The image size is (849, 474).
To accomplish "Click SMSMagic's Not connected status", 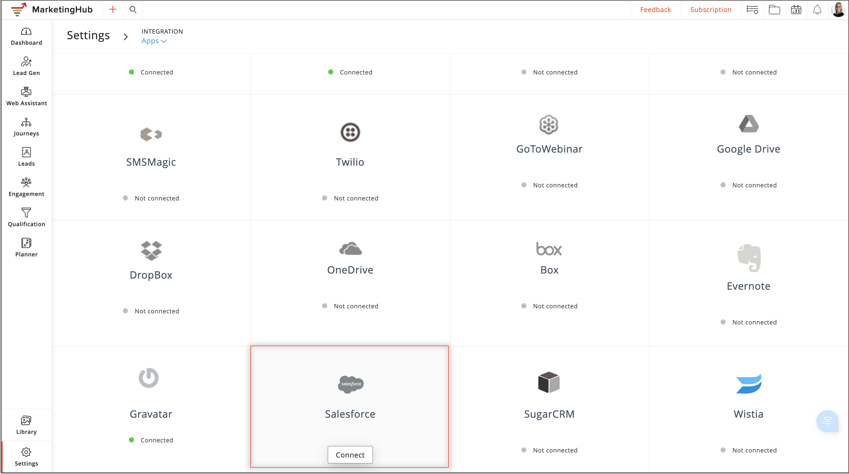I will click(151, 198).
